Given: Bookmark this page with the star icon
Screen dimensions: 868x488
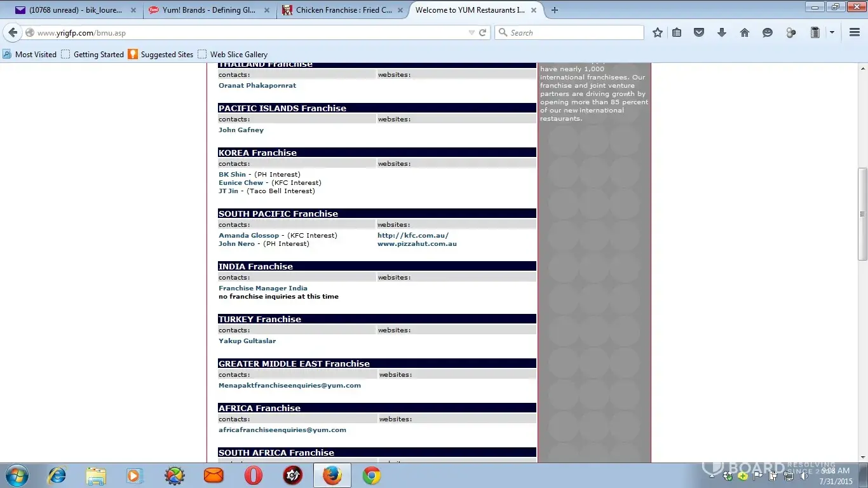Looking at the screenshot, I should click(658, 33).
